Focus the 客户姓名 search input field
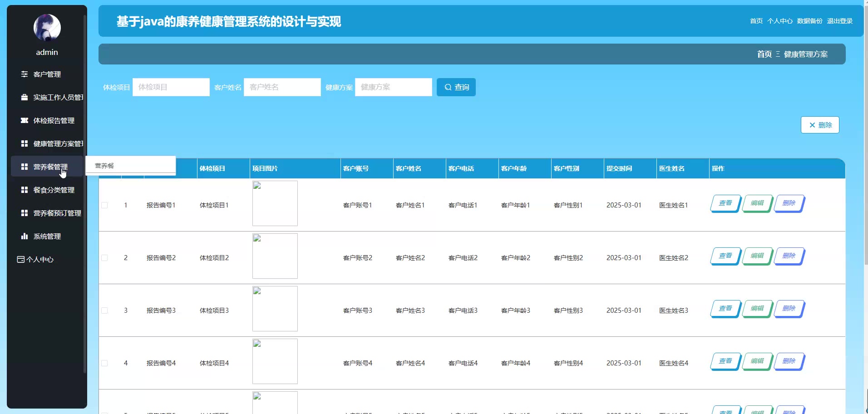The image size is (868, 414). pyautogui.click(x=282, y=87)
